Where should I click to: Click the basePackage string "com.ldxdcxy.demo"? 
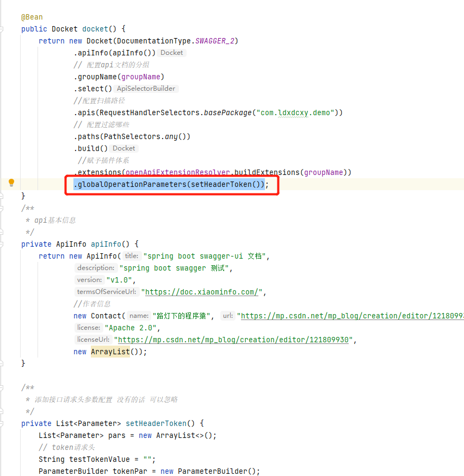294,112
